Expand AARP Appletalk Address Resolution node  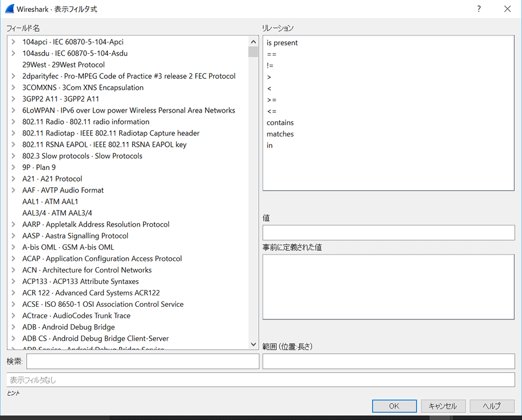13,225
